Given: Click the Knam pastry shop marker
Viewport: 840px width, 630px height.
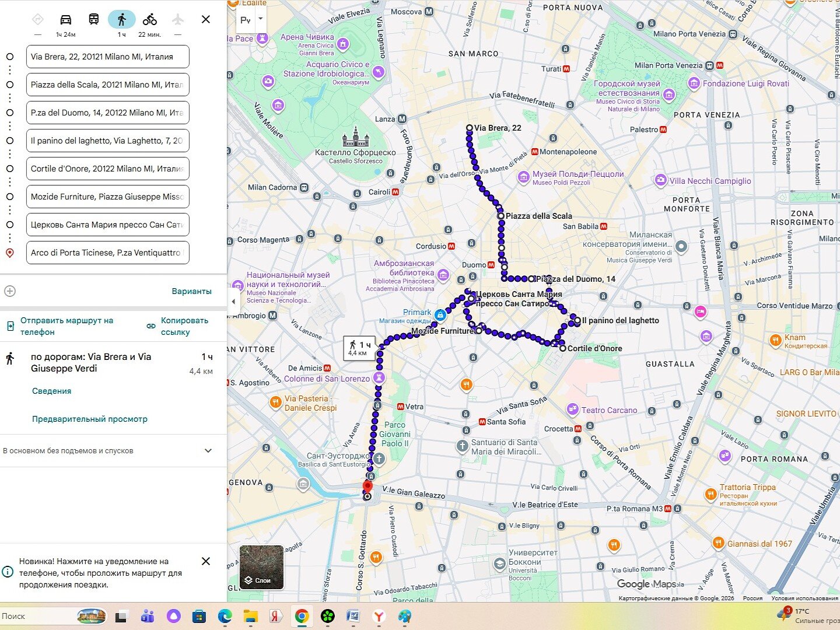Looking at the screenshot, I should pos(775,341).
